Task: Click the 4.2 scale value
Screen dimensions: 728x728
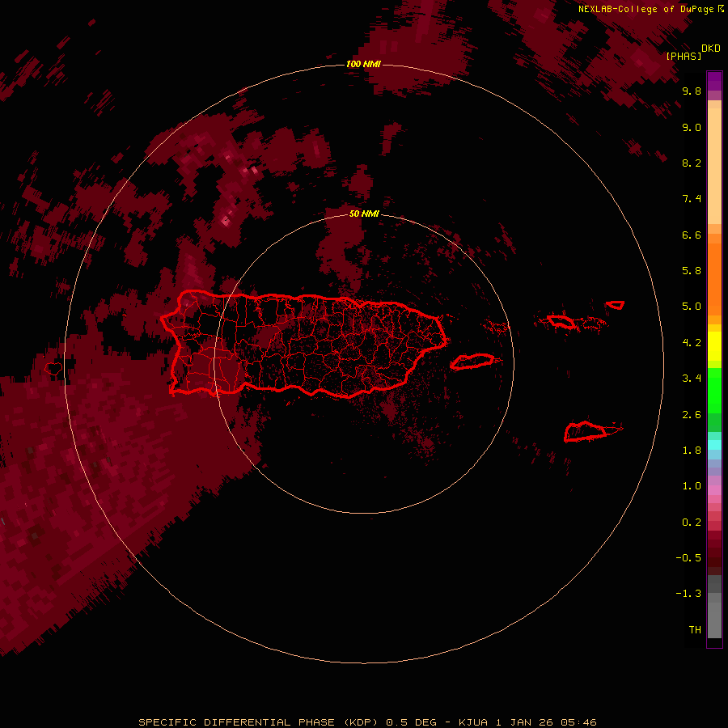Action: coord(692,343)
